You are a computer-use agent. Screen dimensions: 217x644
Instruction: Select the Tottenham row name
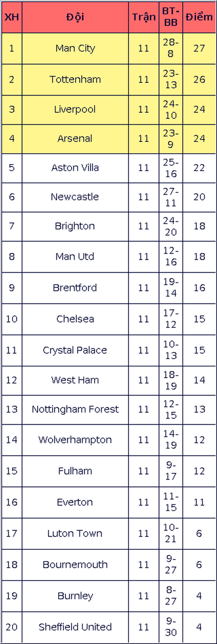click(x=75, y=79)
